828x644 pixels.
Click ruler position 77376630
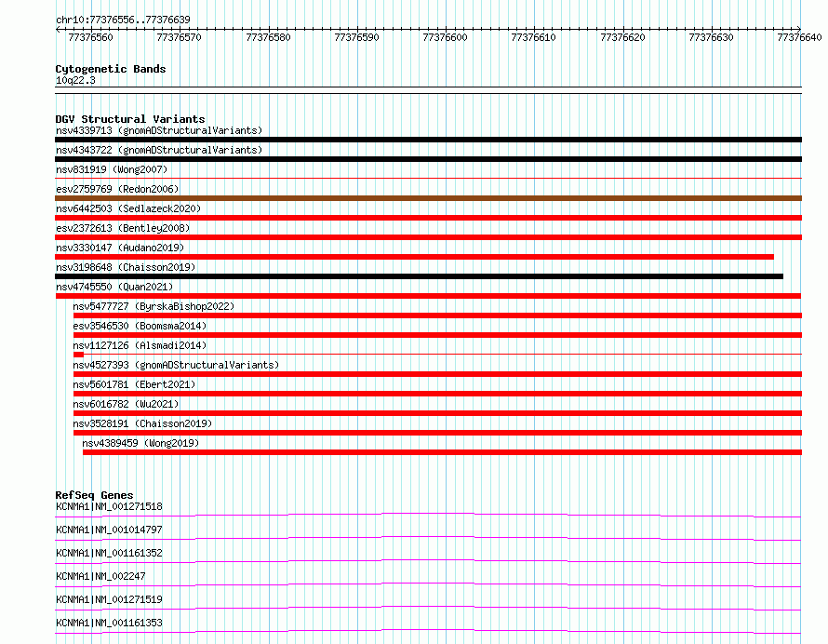(x=711, y=37)
